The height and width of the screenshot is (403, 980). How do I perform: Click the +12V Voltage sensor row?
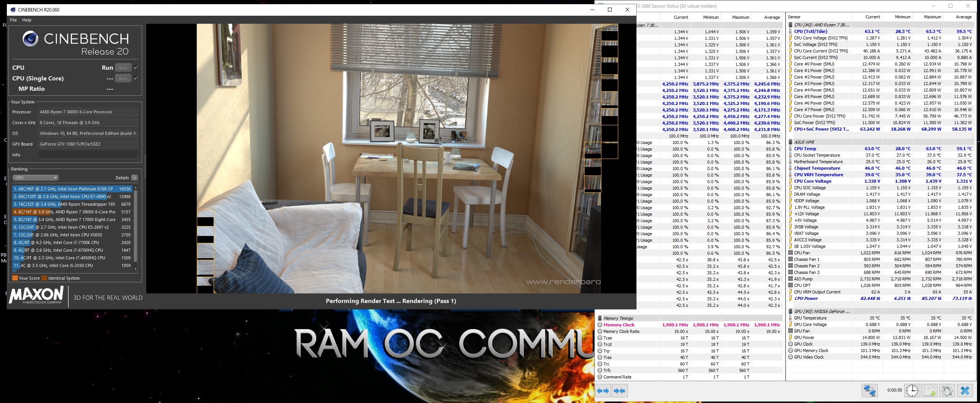[880, 214]
